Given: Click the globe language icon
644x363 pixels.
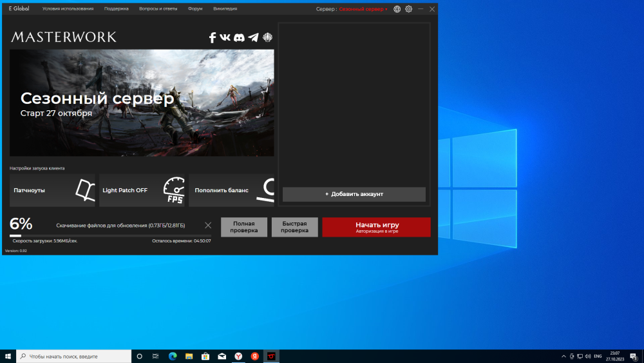Looking at the screenshot, I should click(x=397, y=9).
